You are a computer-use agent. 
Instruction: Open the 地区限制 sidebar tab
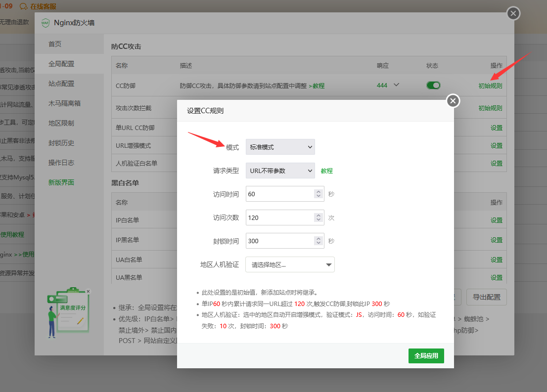tap(69, 123)
